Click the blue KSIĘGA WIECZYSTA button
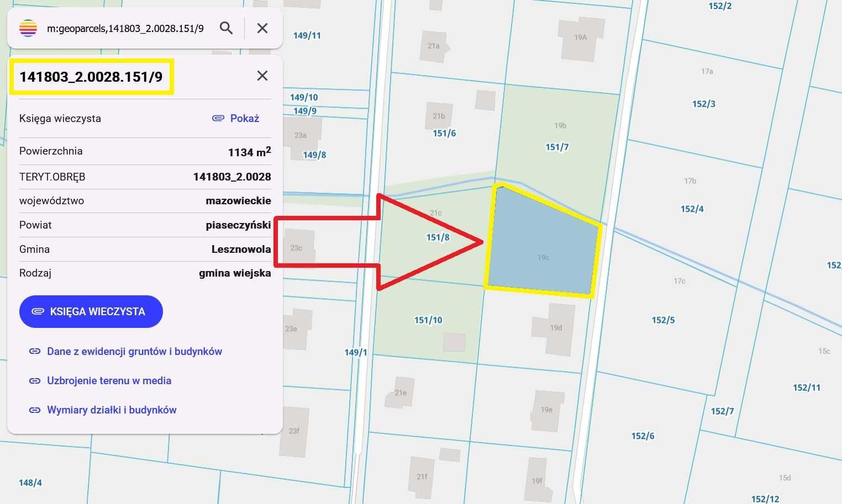 pyautogui.click(x=91, y=311)
